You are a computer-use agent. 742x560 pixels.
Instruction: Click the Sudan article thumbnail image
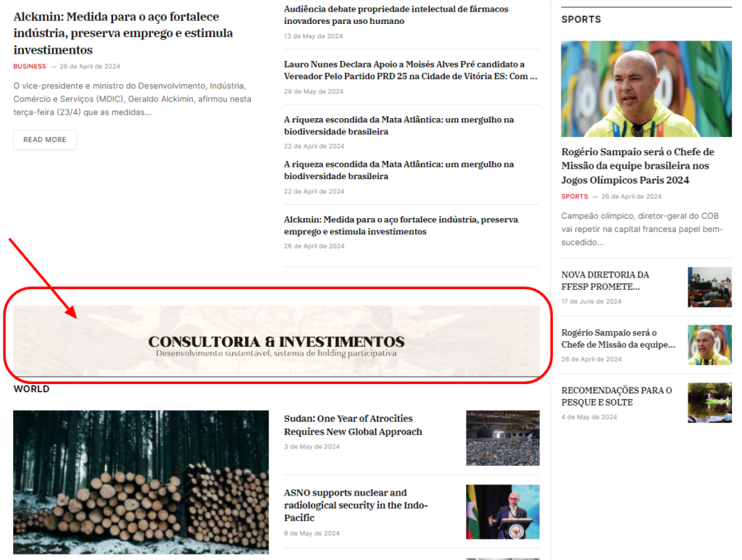[502, 438]
